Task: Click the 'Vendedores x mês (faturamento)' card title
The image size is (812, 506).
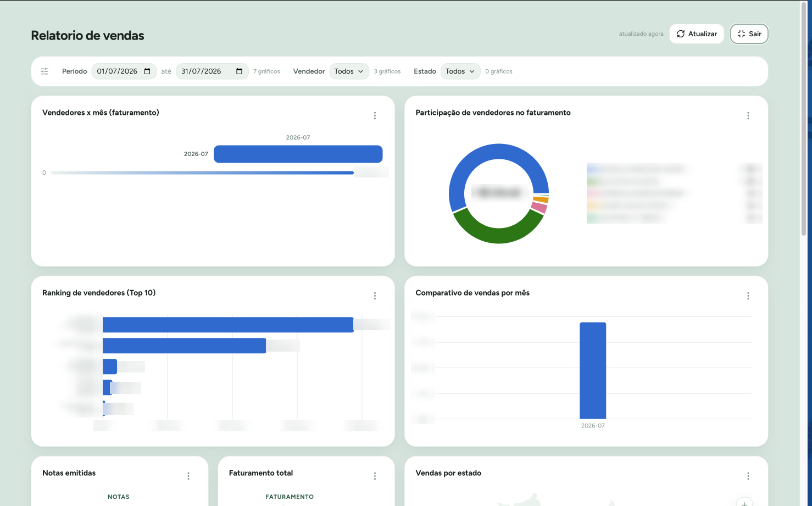Action: click(x=101, y=113)
